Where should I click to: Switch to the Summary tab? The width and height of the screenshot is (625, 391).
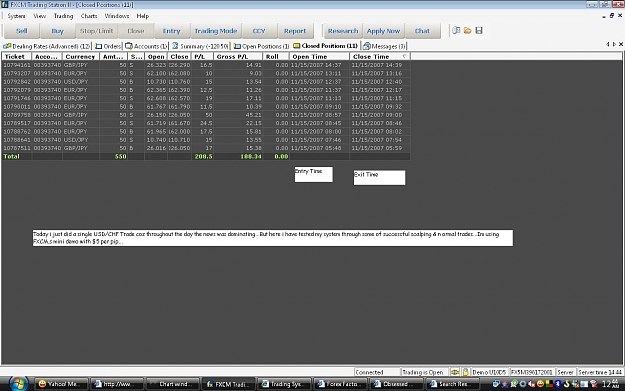coord(200,46)
